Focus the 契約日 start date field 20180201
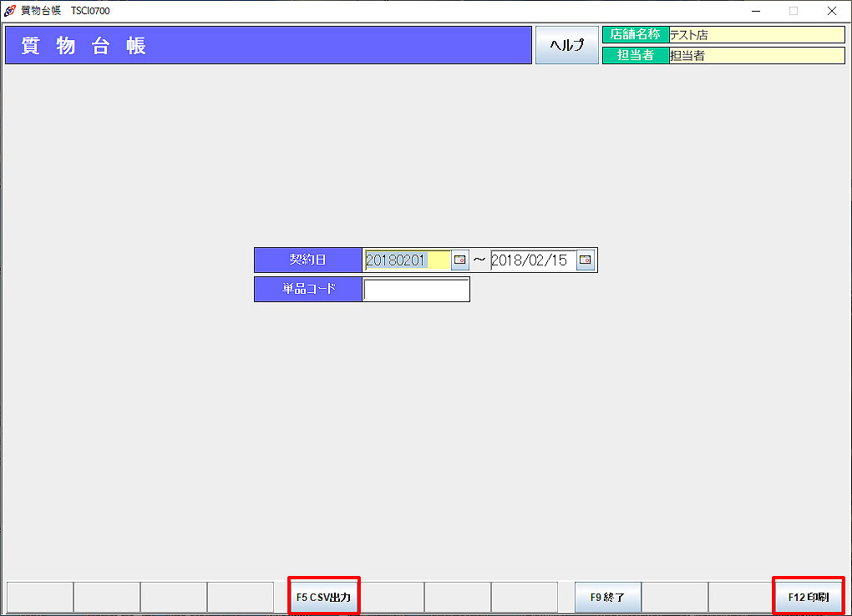 click(408, 260)
